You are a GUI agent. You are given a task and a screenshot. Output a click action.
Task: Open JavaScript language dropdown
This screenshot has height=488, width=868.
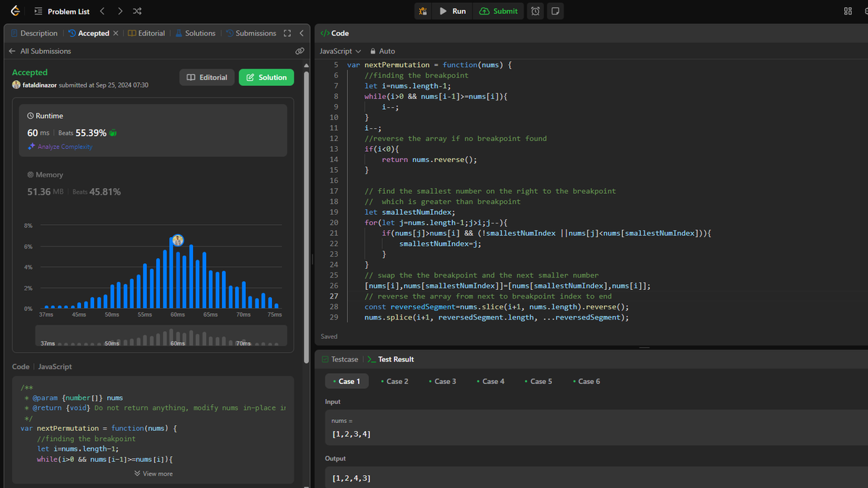[x=340, y=51]
